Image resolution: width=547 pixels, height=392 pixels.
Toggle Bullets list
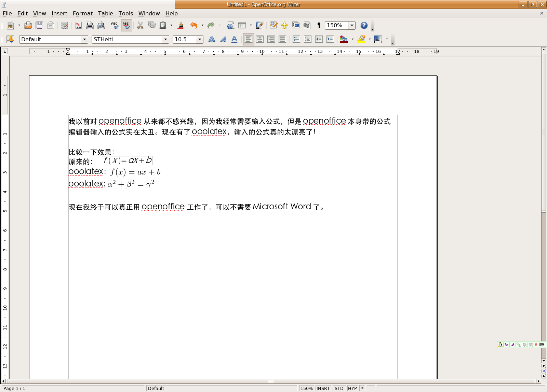(x=308, y=39)
